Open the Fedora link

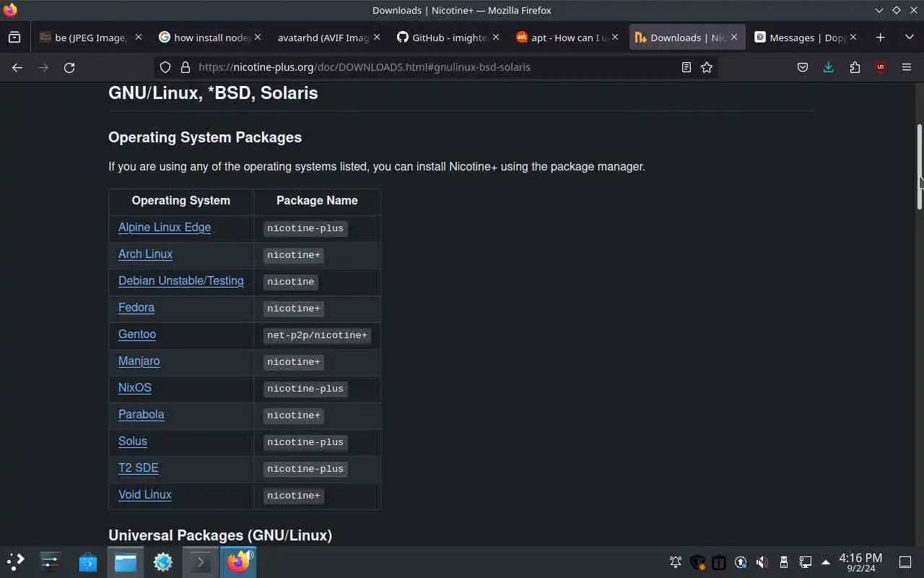click(x=136, y=308)
